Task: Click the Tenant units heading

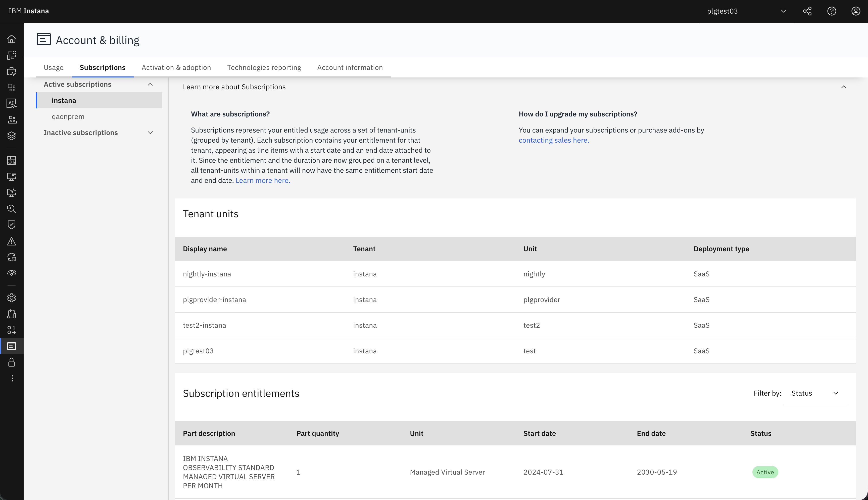Action: (x=211, y=214)
